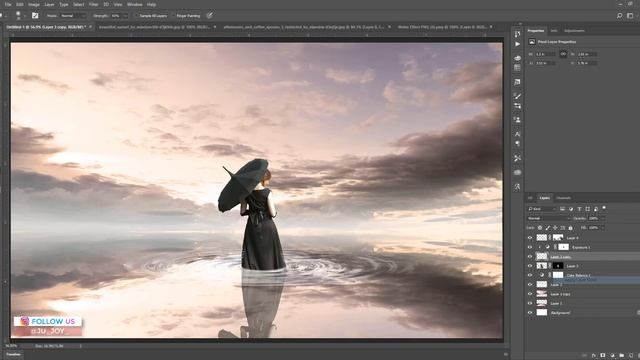Open the Timeline tab at the bottom
The image size is (640, 360).
point(13,354)
